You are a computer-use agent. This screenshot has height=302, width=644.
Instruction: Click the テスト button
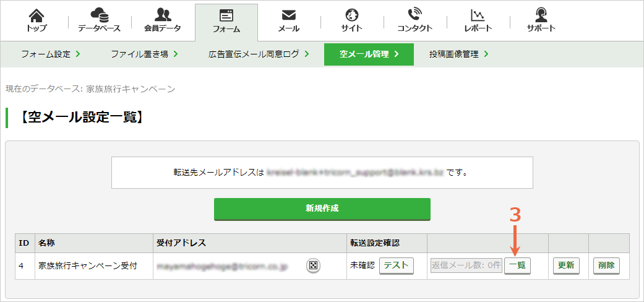click(396, 266)
